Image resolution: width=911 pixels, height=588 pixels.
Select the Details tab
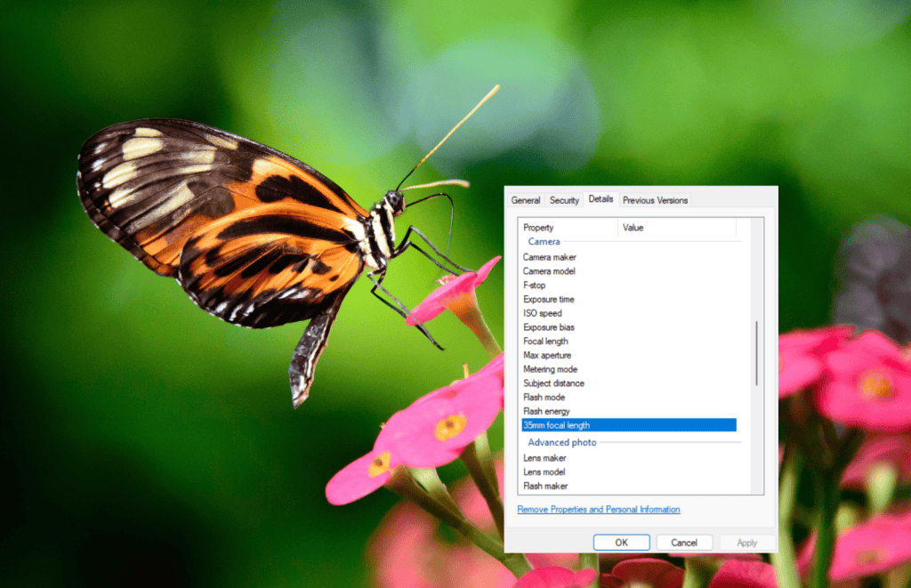tap(601, 199)
